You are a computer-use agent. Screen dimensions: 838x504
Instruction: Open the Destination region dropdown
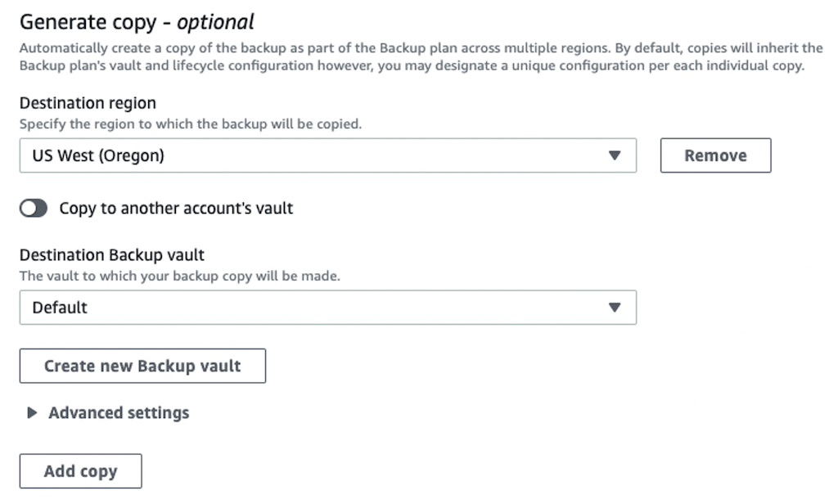327,155
